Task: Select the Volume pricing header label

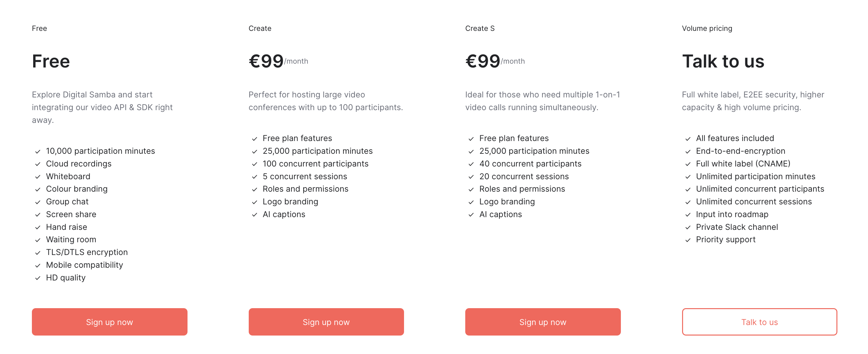Action: point(707,28)
